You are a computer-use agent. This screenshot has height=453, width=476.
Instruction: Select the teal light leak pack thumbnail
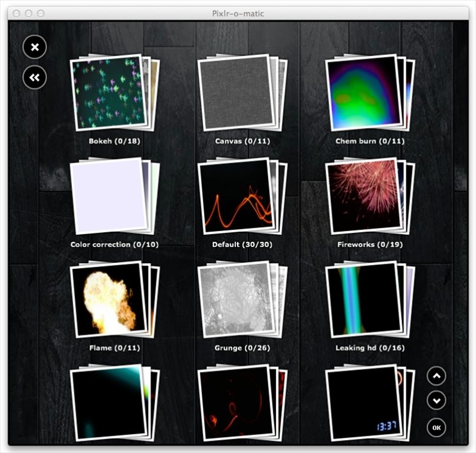tap(114, 403)
